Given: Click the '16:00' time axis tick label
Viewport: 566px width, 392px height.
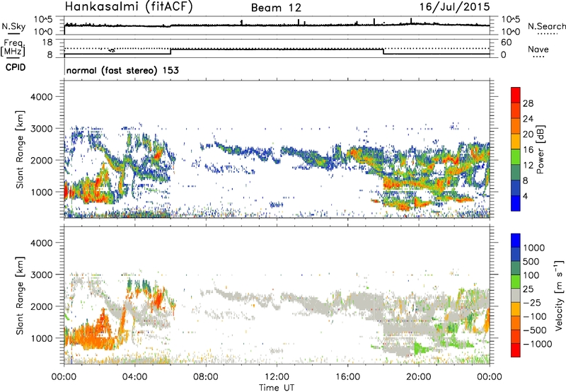Looking at the screenshot, I should (347, 377).
